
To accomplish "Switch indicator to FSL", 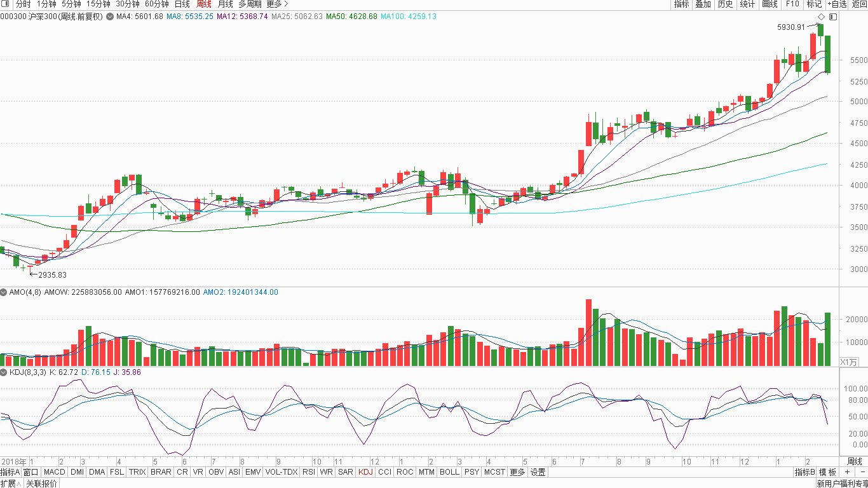I will [117, 472].
